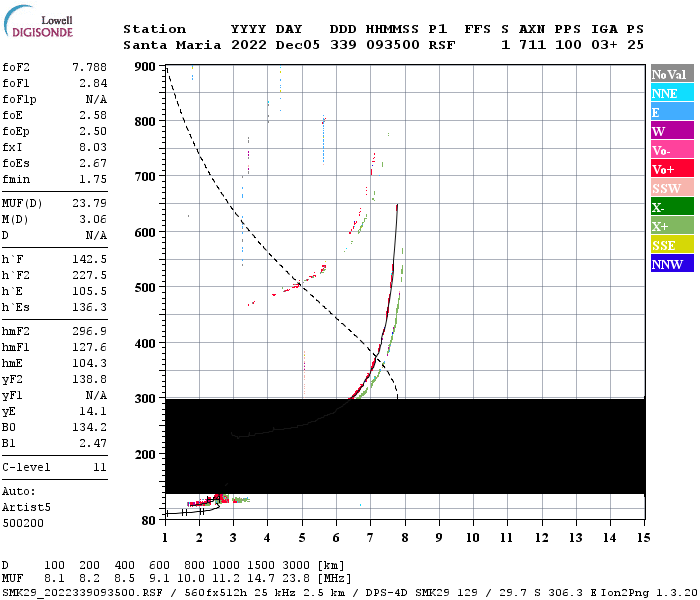Click the D 3000 distance table value
The width and height of the screenshot is (700, 600).
[x=296, y=566]
